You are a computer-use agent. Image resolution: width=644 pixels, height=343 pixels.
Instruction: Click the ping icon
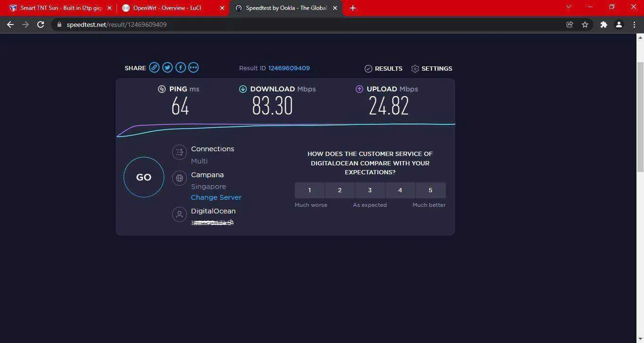coord(162,89)
